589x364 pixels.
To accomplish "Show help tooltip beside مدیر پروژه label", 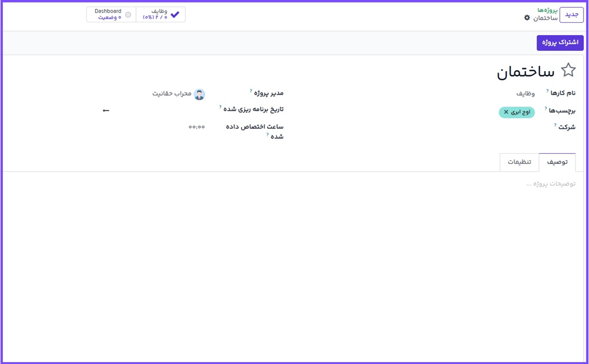I will coord(251,91).
